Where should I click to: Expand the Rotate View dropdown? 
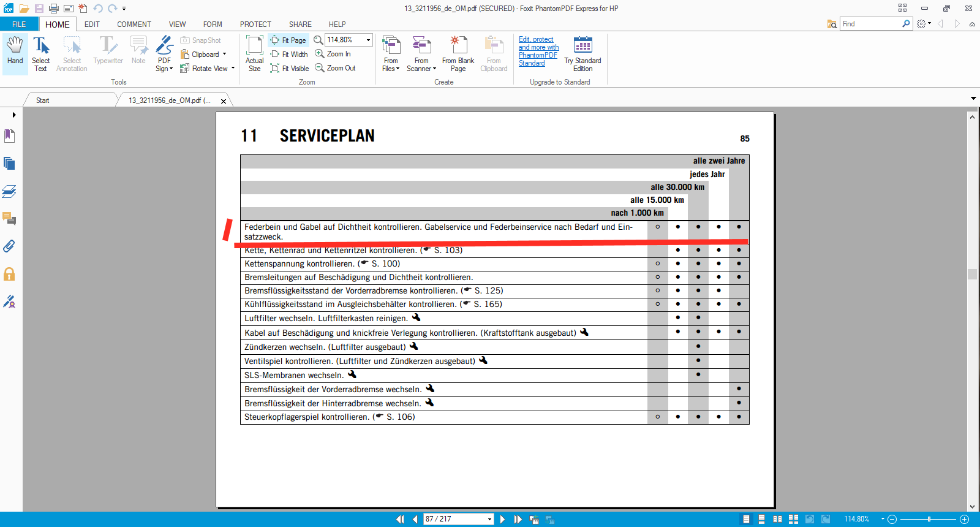(x=233, y=69)
